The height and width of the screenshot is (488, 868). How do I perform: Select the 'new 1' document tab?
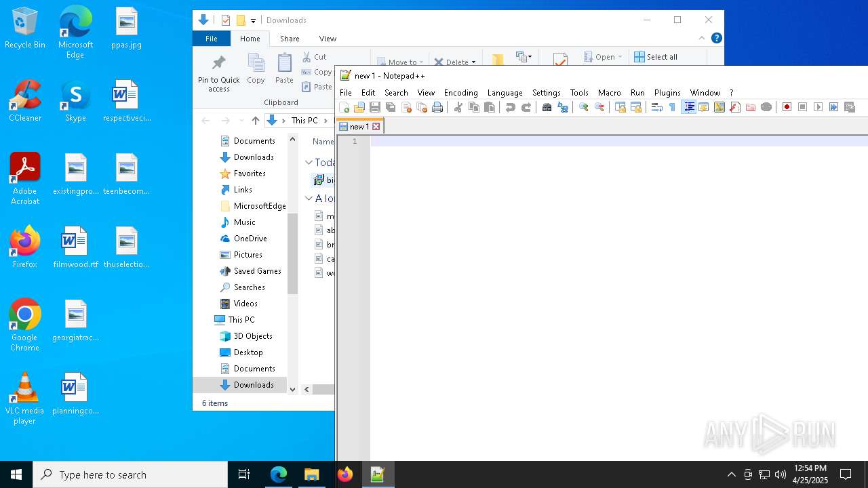tap(359, 127)
